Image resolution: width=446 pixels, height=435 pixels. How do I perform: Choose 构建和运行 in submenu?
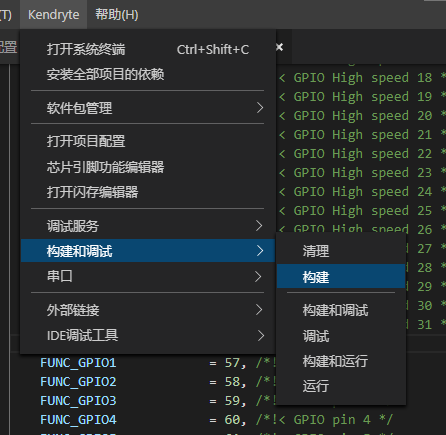(x=341, y=361)
